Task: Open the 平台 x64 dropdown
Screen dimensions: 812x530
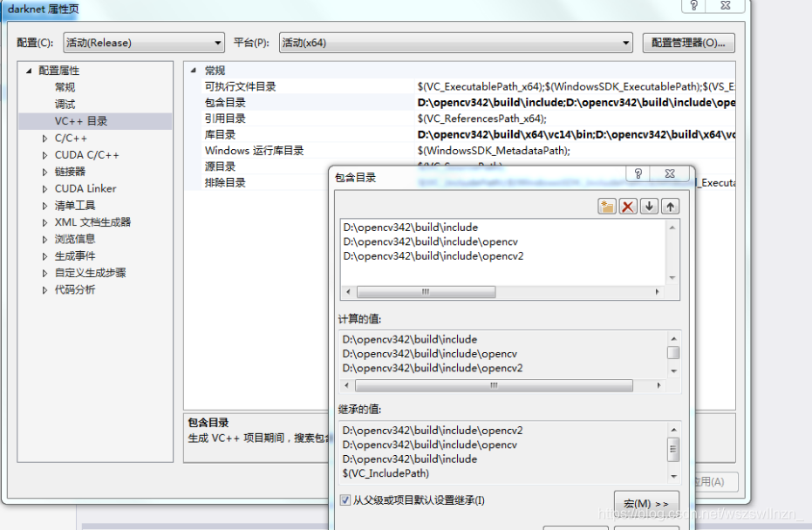Action: pos(456,43)
